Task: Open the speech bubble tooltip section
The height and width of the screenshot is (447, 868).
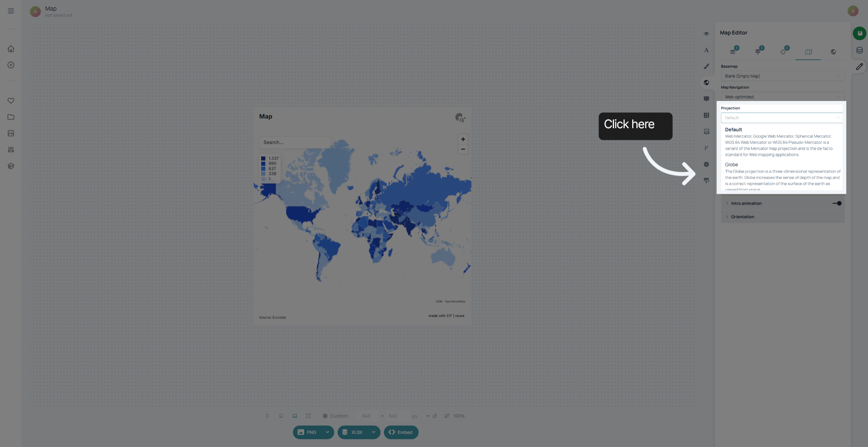Action: point(706,99)
